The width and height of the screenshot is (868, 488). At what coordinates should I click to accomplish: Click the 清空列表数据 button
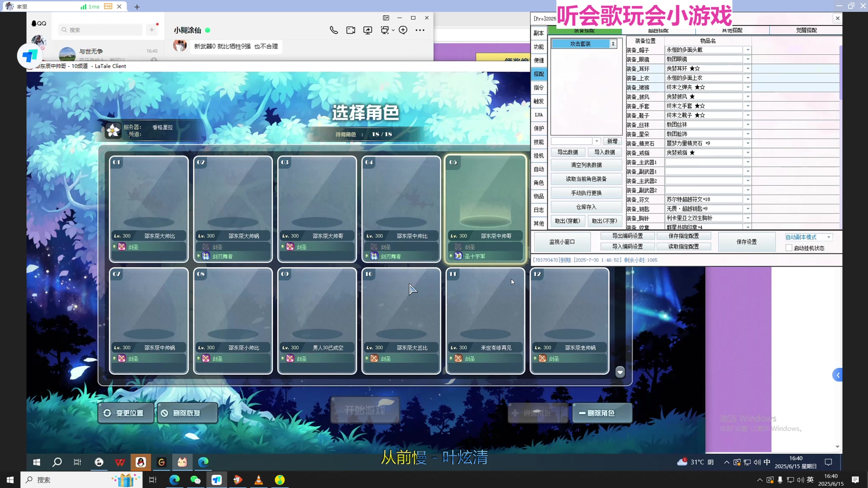[x=586, y=165]
